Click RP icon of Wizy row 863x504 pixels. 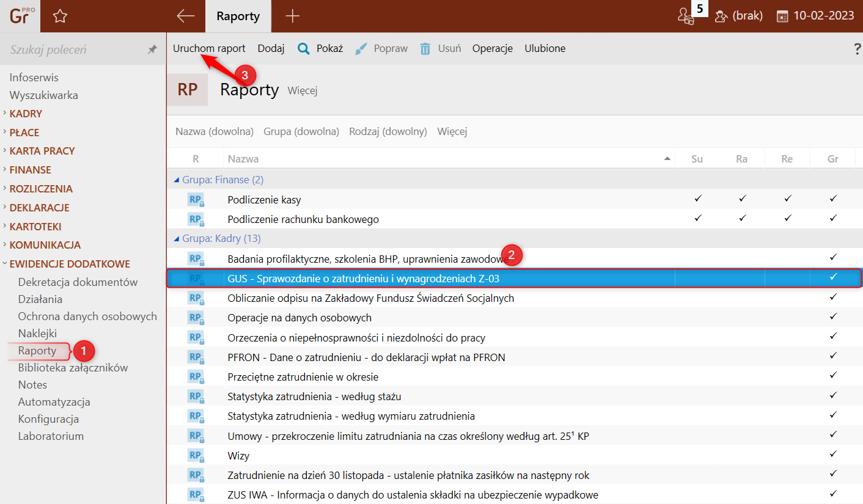(196, 456)
